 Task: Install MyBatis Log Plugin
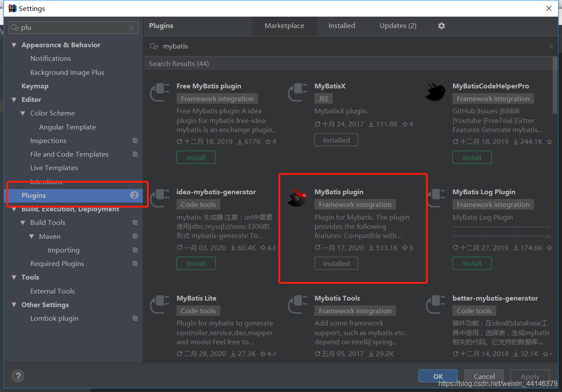[x=472, y=263]
